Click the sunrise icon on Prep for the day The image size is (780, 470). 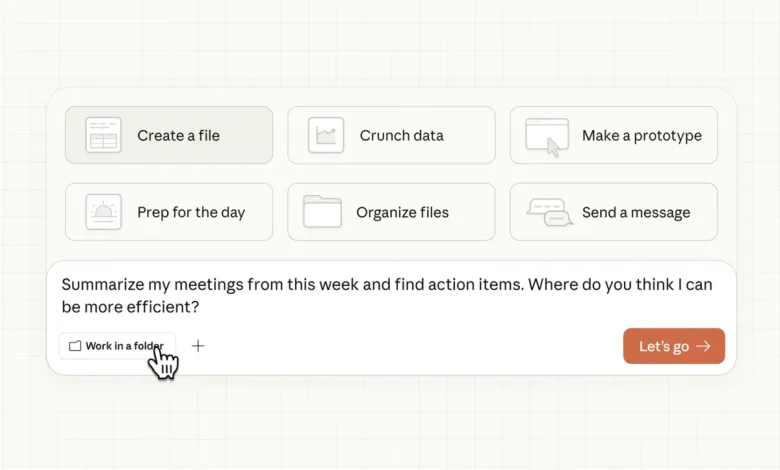(x=103, y=212)
